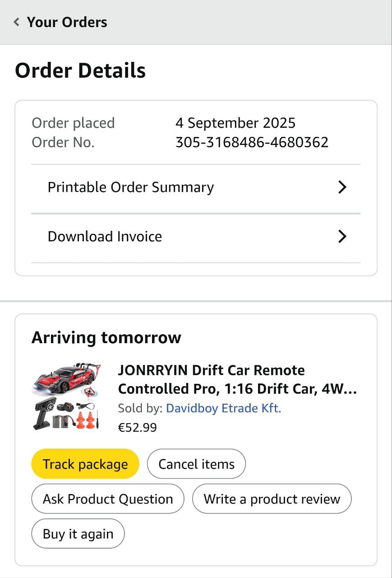Tap the Order No. label
This screenshot has width=392, height=578.
click(x=63, y=143)
